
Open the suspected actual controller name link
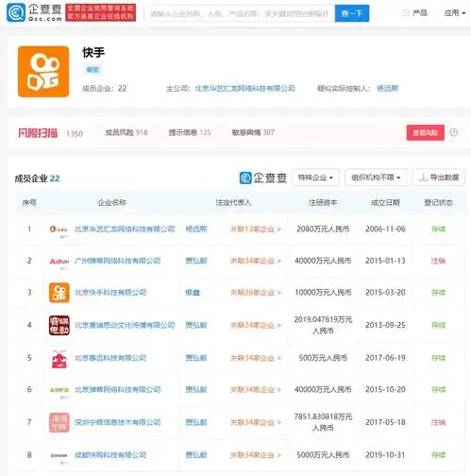point(388,89)
